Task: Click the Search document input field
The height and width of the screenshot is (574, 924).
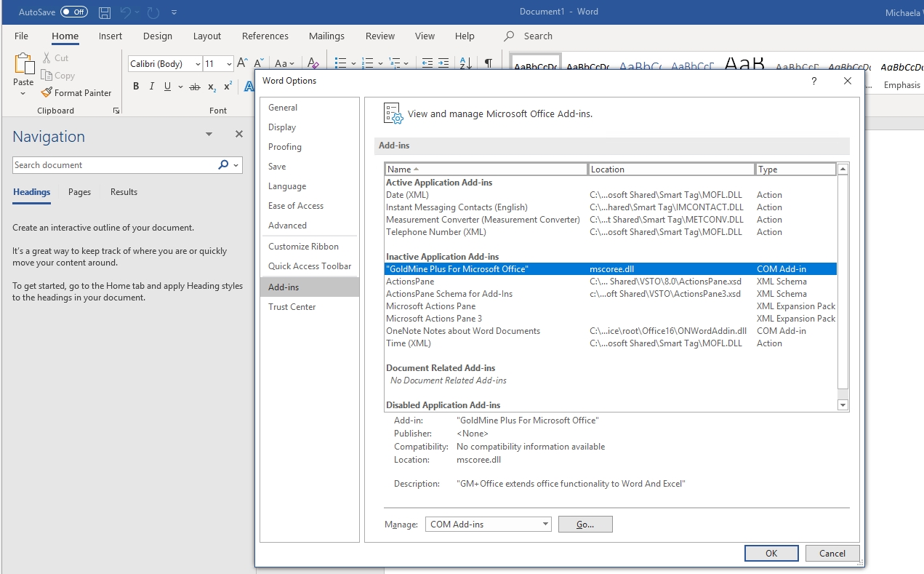Action: (113, 165)
